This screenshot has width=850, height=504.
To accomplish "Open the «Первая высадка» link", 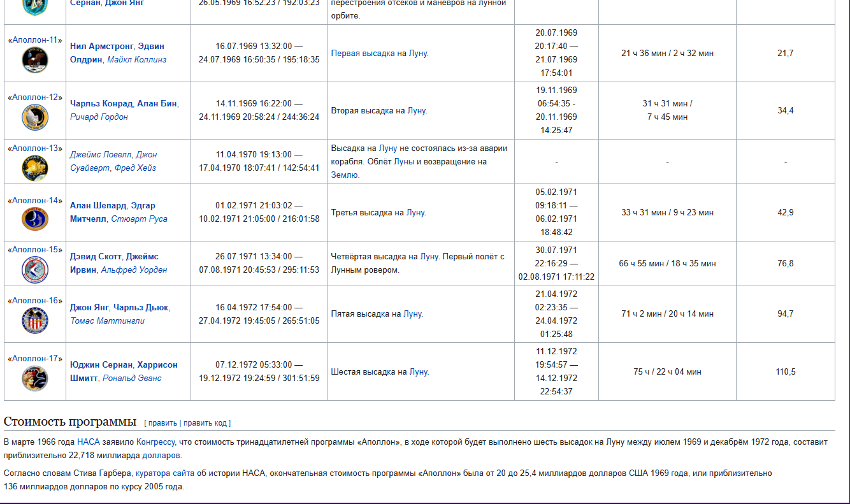I will click(363, 54).
